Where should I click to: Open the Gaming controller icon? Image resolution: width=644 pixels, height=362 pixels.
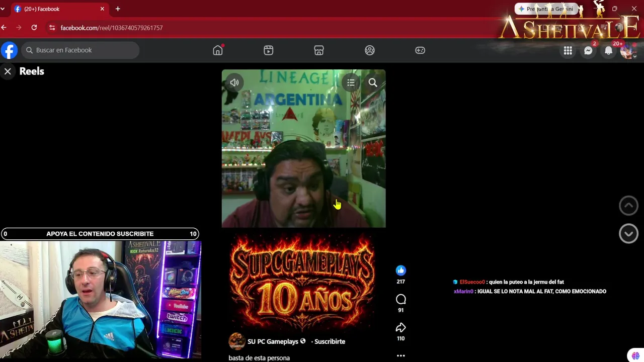coord(420,50)
